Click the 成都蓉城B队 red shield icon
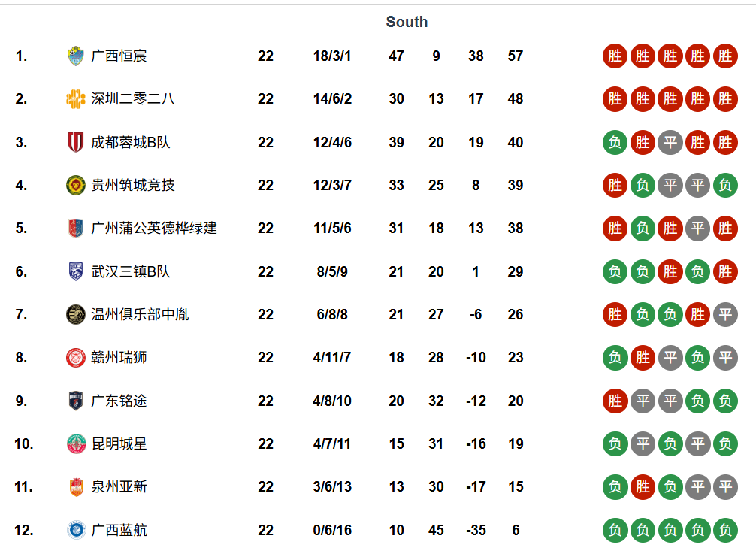 pos(76,142)
